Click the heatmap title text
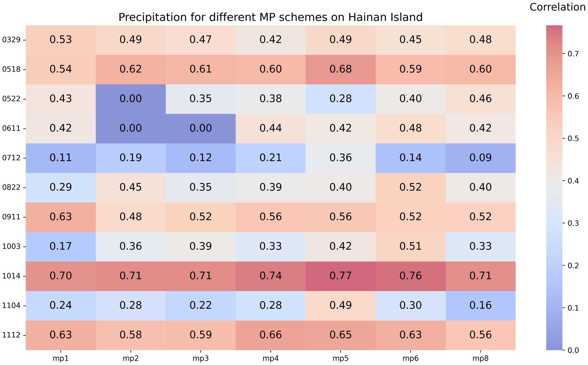 click(x=270, y=17)
